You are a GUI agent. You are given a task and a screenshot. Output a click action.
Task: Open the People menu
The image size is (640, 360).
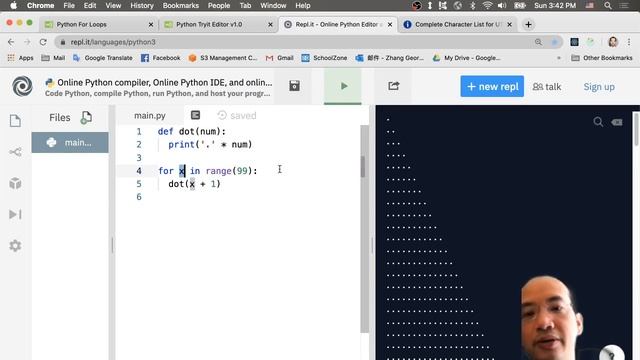(219, 6)
